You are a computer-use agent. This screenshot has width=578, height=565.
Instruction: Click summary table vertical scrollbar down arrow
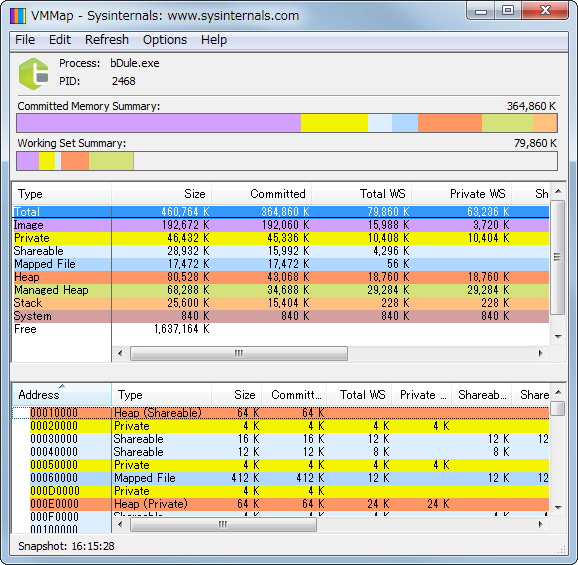pyautogui.click(x=558, y=336)
